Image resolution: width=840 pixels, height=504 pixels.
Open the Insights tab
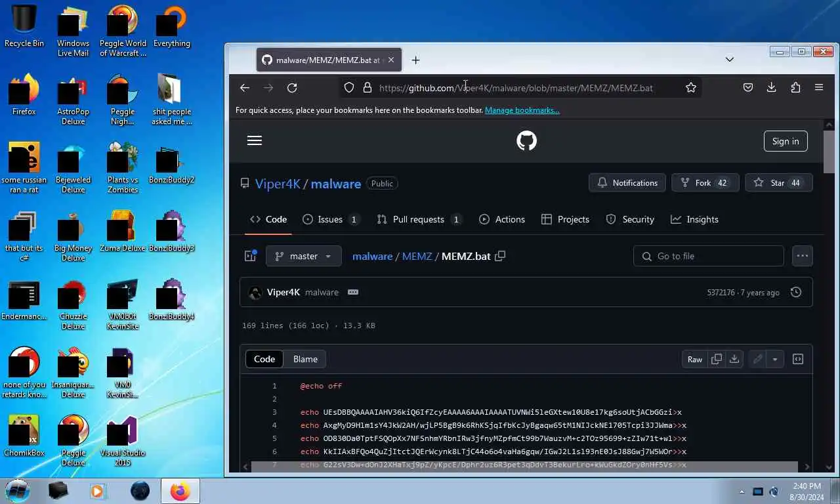tap(694, 219)
